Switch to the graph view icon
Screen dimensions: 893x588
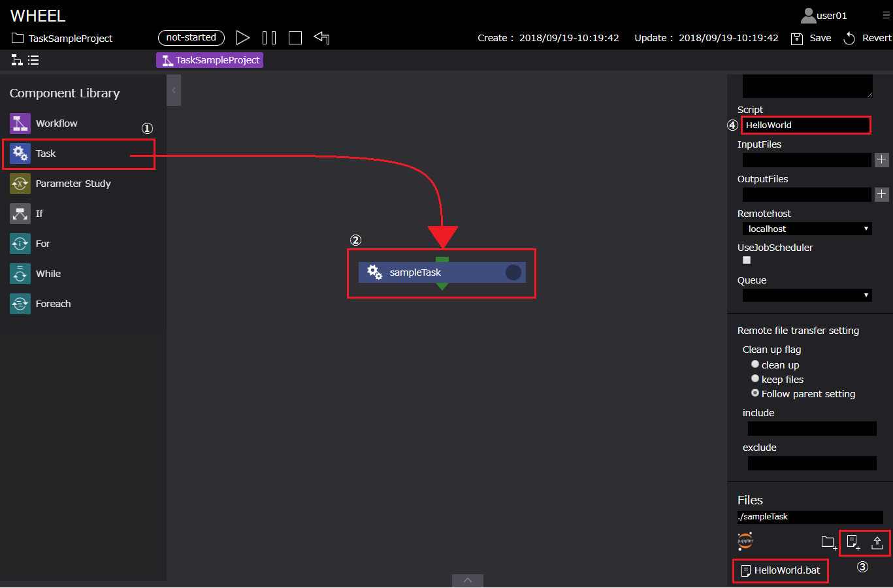point(17,60)
